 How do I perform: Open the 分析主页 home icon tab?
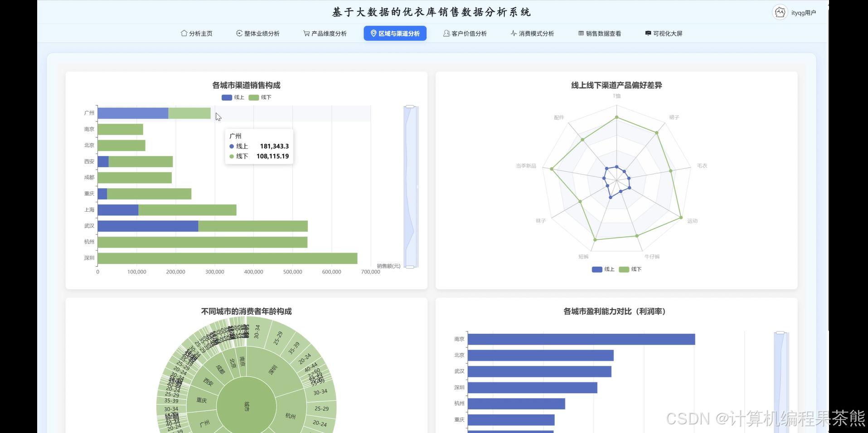click(197, 34)
